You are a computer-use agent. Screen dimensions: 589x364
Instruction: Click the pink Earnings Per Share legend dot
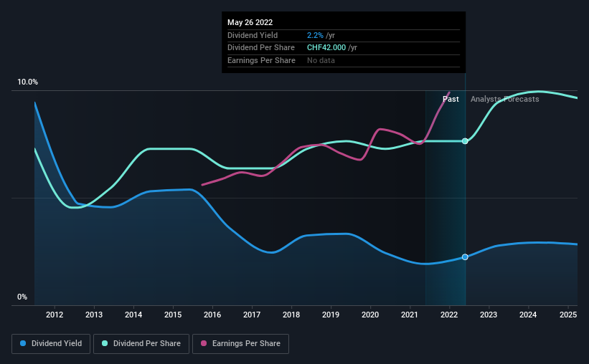pos(204,343)
